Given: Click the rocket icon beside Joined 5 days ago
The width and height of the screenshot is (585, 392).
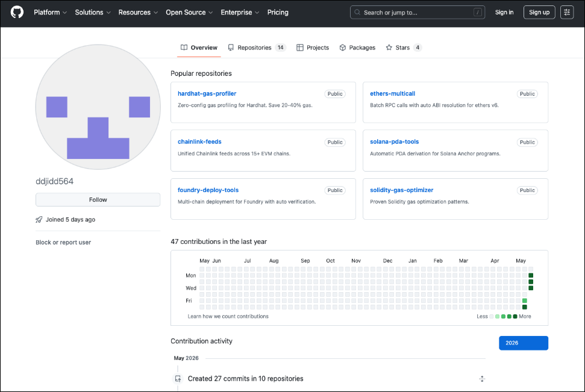Looking at the screenshot, I should click(39, 219).
